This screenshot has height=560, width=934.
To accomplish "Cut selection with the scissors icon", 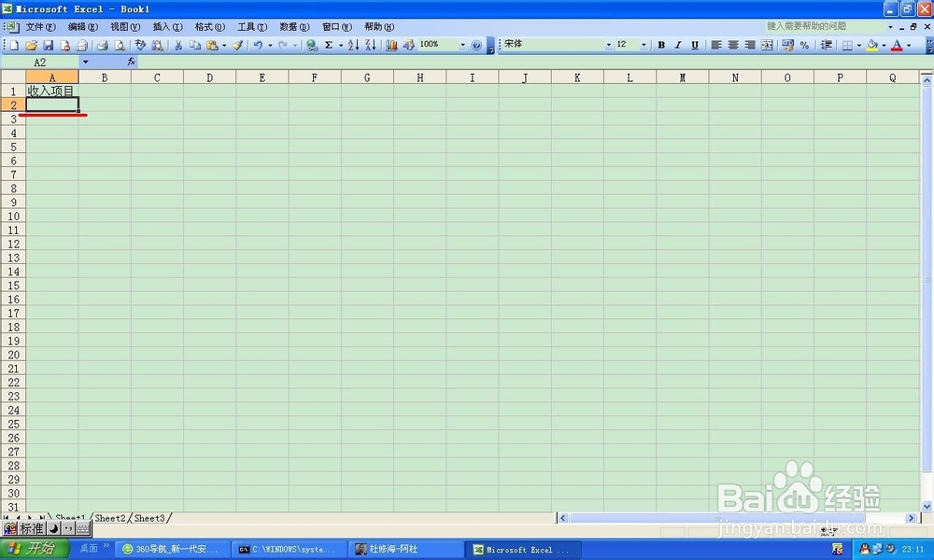I will pyautogui.click(x=177, y=45).
